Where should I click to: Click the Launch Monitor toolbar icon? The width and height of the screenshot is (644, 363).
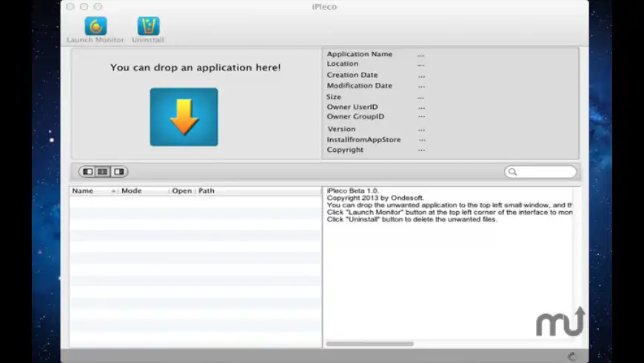tap(95, 26)
